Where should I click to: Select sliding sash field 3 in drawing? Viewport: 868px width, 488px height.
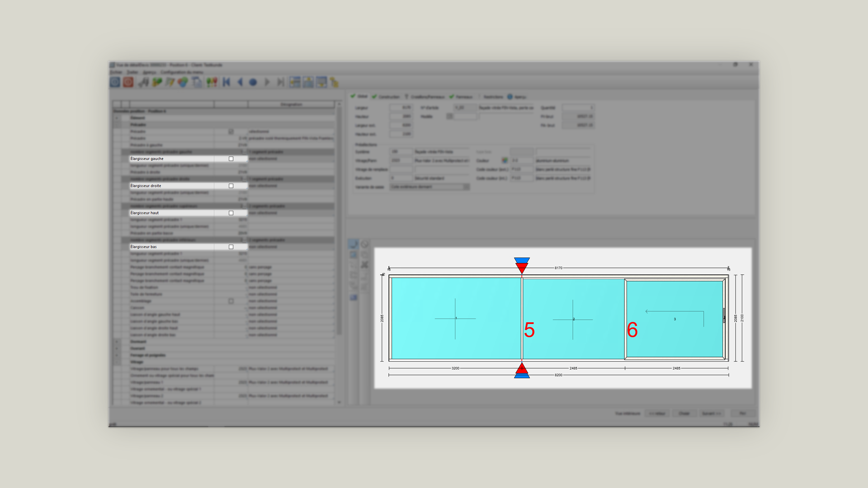(675, 319)
